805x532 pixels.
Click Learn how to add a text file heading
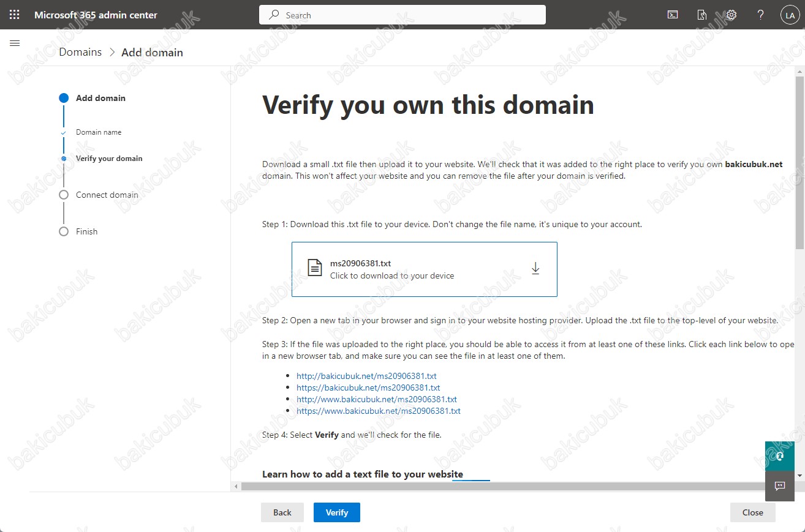point(363,474)
